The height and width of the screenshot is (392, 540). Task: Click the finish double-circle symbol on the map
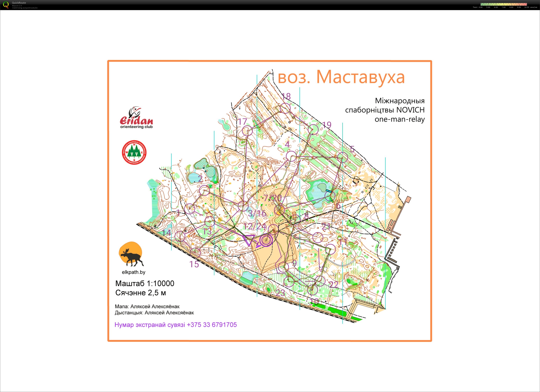click(x=266, y=240)
